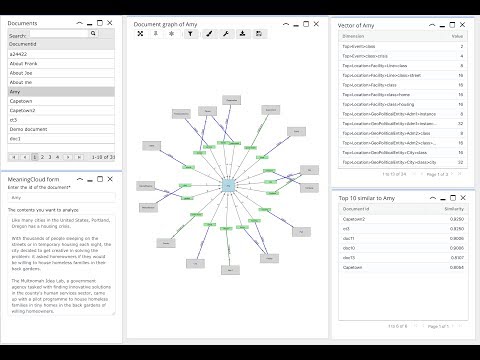The image size is (480, 360).
Task: Select et3 in the Documents list
Action: point(61,120)
